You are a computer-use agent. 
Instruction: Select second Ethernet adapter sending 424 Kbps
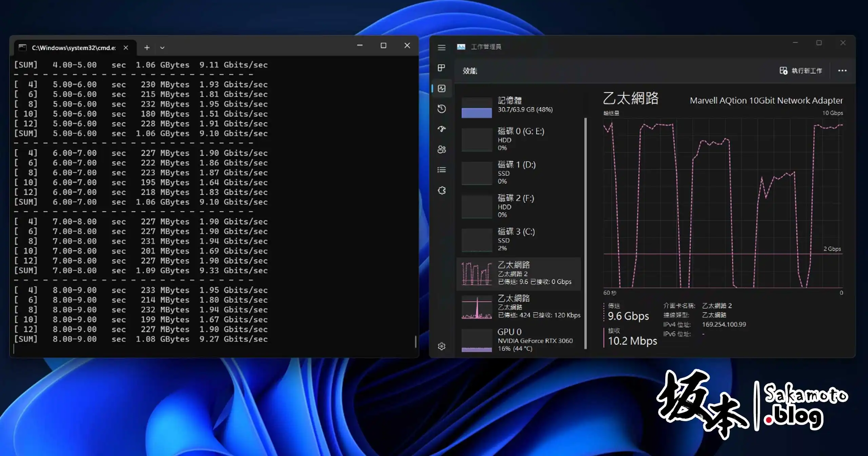(x=519, y=307)
